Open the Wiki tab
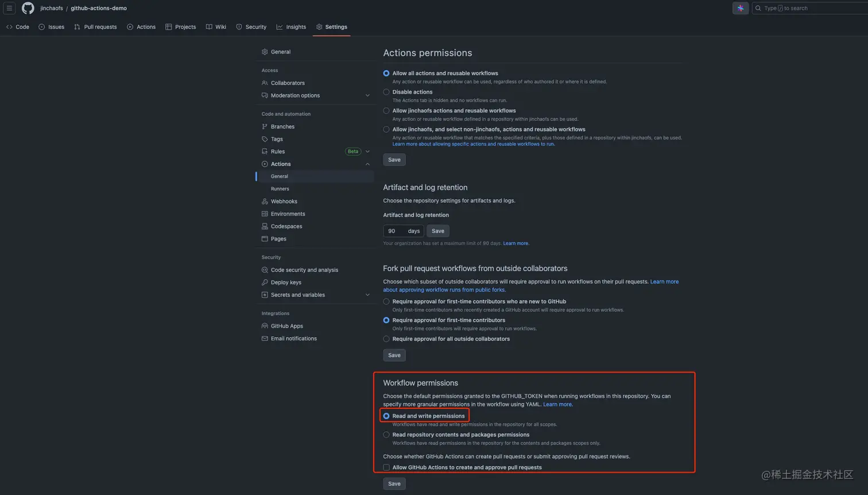Screen dimensions: 868x495 coord(216,27)
